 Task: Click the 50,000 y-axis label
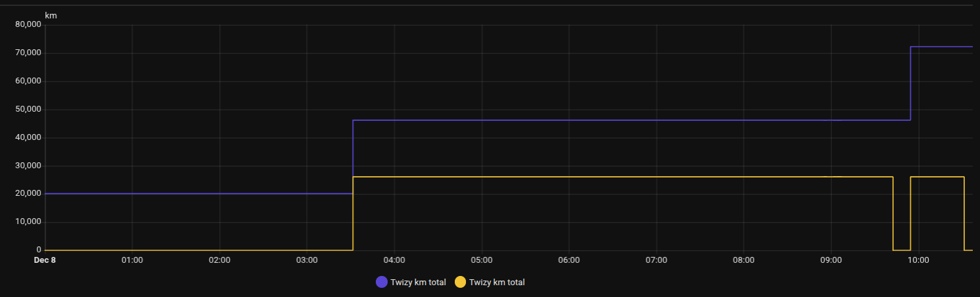click(28, 109)
